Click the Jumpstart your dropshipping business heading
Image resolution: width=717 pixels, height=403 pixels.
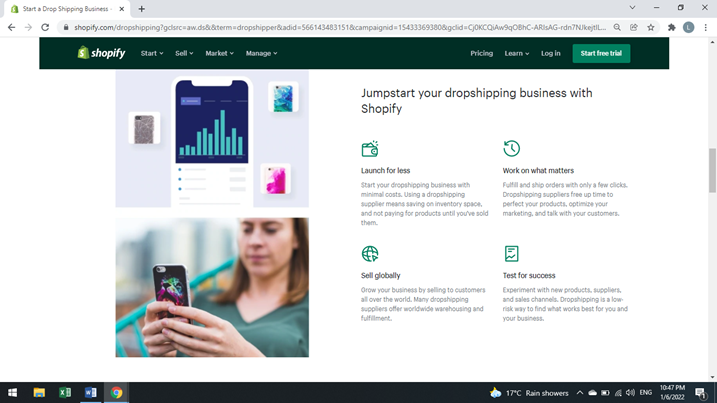click(x=476, y=101)
